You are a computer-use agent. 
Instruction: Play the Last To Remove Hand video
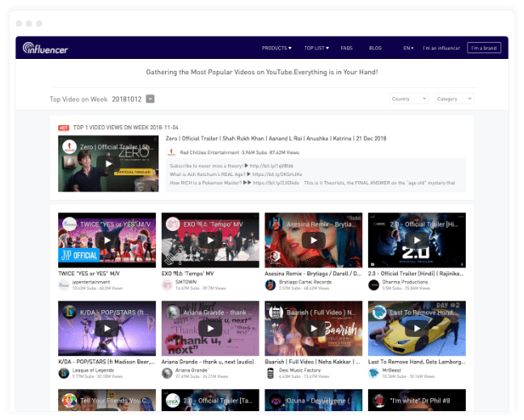pyautogui.click(x=416, y=328)
